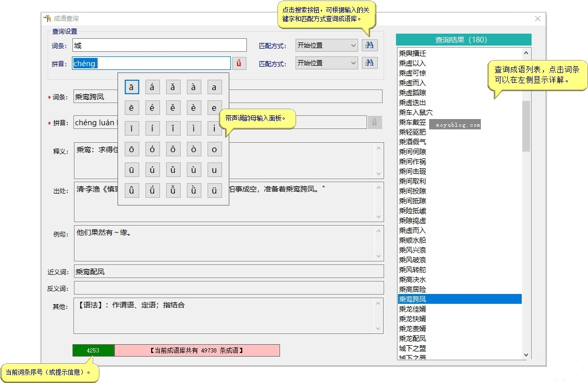Insert the í character
588x383 pixels.
152,128
